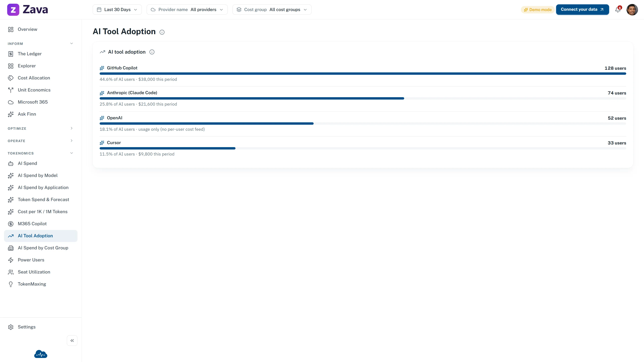Click the GitHub Copilot tool name
The height and width of the screenshot is (362, 644).
[x=122, y=68]
